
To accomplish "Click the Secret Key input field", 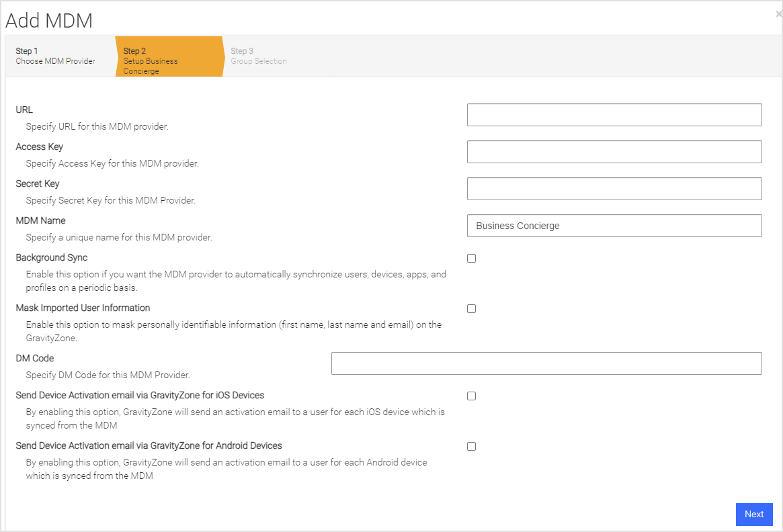I will 614,188.
